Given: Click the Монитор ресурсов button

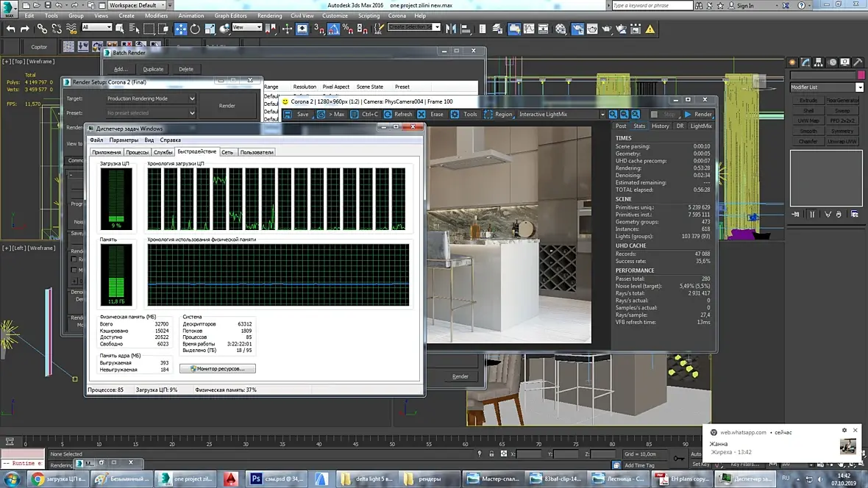Looking at the screenshot, I should pos(218,368).
